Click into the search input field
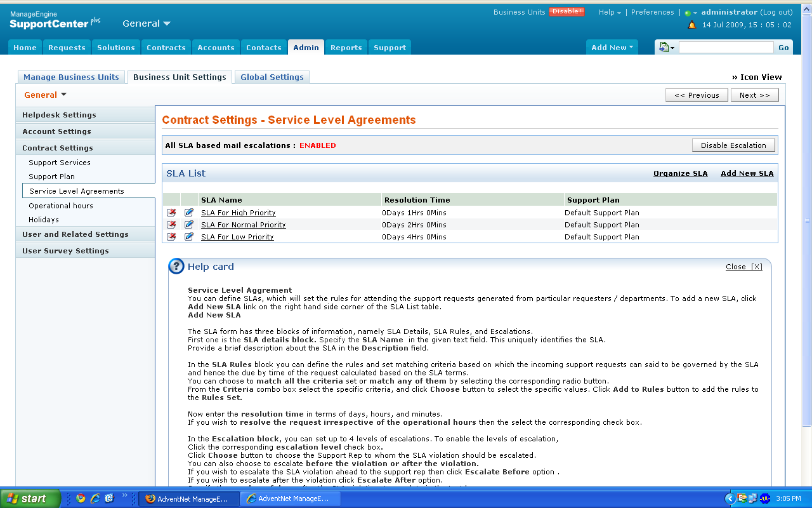Viewport: 812px width, 508px height. (x=726, y=48)
